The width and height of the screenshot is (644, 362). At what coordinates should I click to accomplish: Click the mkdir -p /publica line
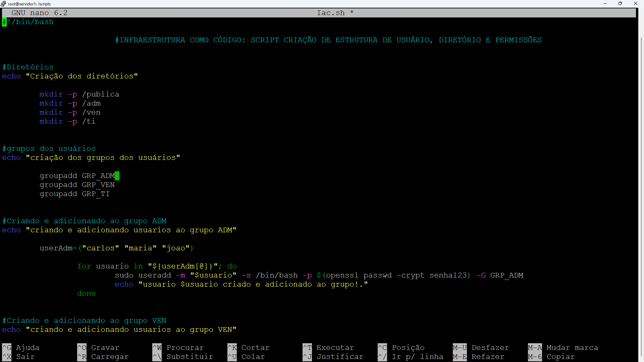[79, 94]
